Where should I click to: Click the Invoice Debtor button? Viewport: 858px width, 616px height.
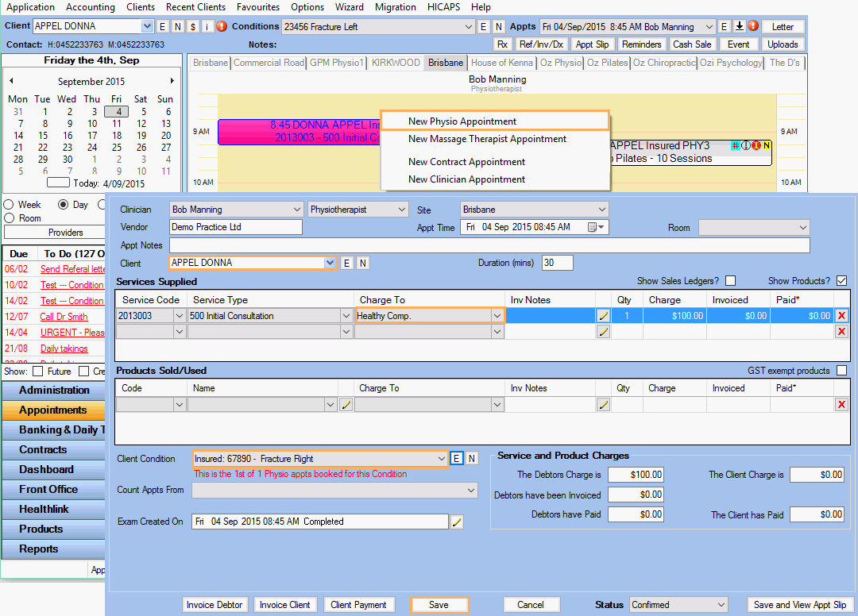click(x=214, y=604)
